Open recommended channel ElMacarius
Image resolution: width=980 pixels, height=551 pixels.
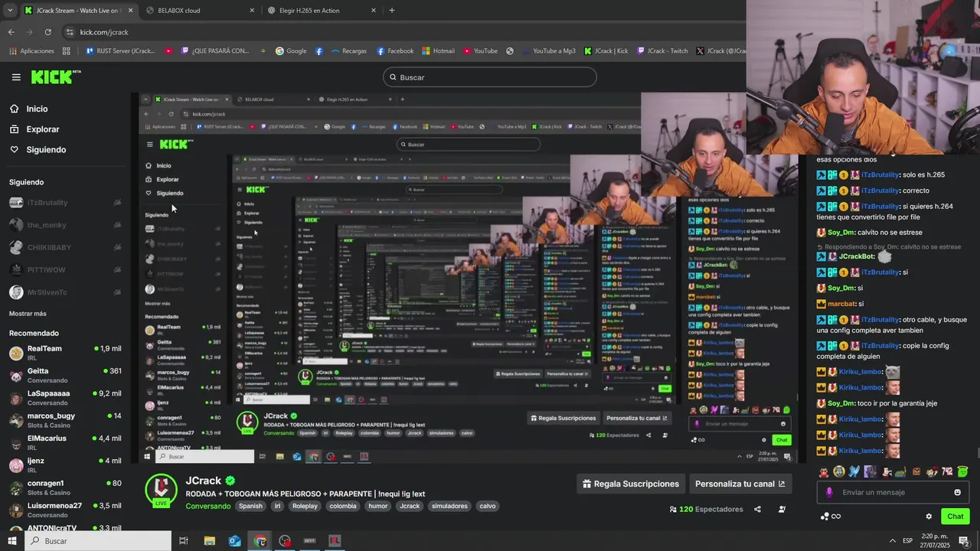(65, 442)
